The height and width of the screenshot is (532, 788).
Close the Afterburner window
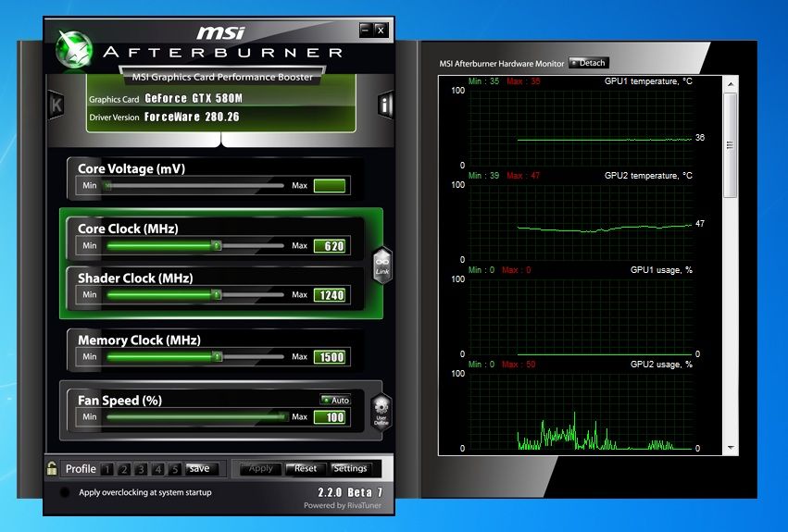tap(381, 31)
